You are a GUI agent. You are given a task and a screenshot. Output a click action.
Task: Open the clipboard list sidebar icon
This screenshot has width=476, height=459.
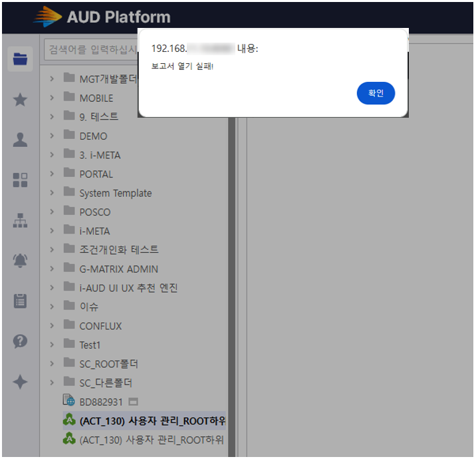pyautogui.click(x=20, y=301)
